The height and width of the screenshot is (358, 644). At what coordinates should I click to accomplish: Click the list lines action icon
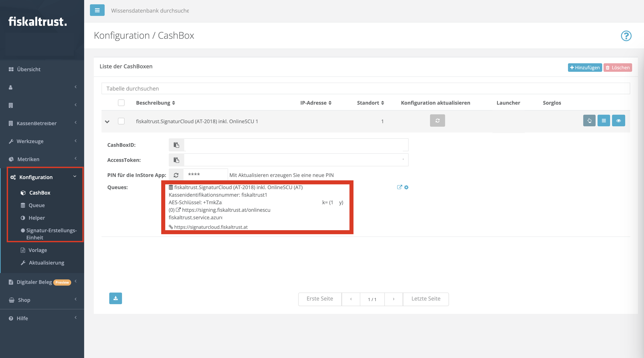[x=604, y=121]
